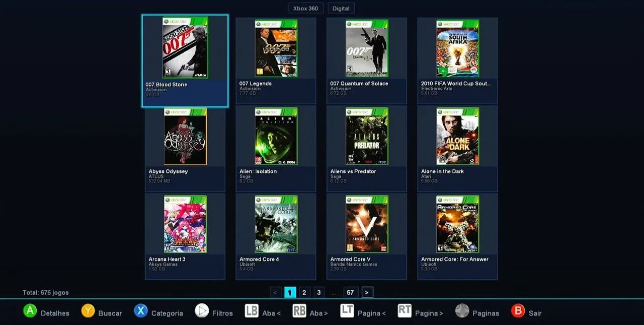The height and width of the screenshot is (325, 644).
Task: Select Armored Core: For Answer cover
Action: pos(458,224)
